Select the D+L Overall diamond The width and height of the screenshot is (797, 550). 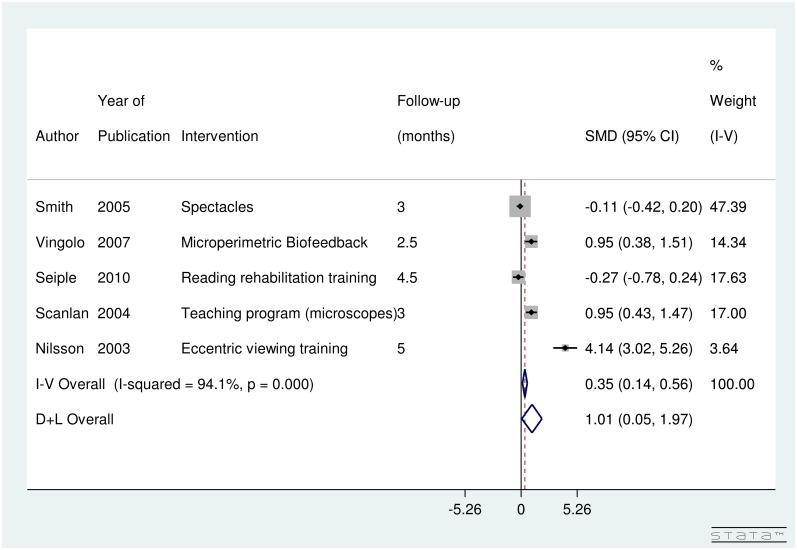click(x=532, y=419)
